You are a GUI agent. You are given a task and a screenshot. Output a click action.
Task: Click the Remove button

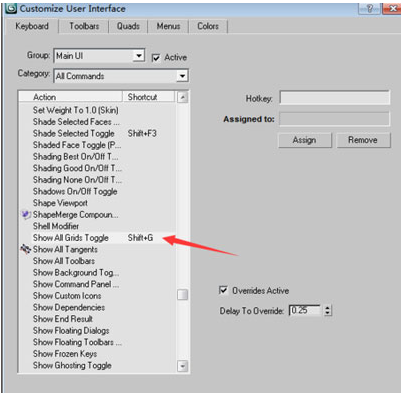(363, 140)
